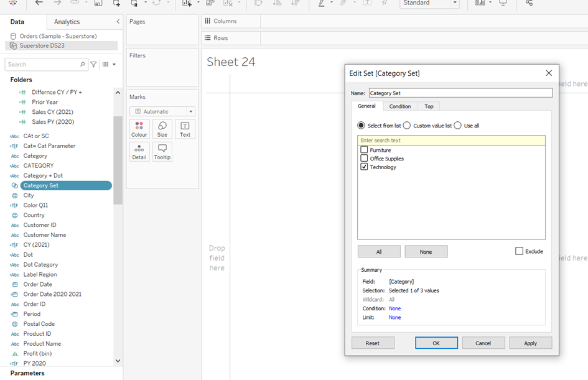
Task: Open the Size marks card
Action: (x=162, y=129)
